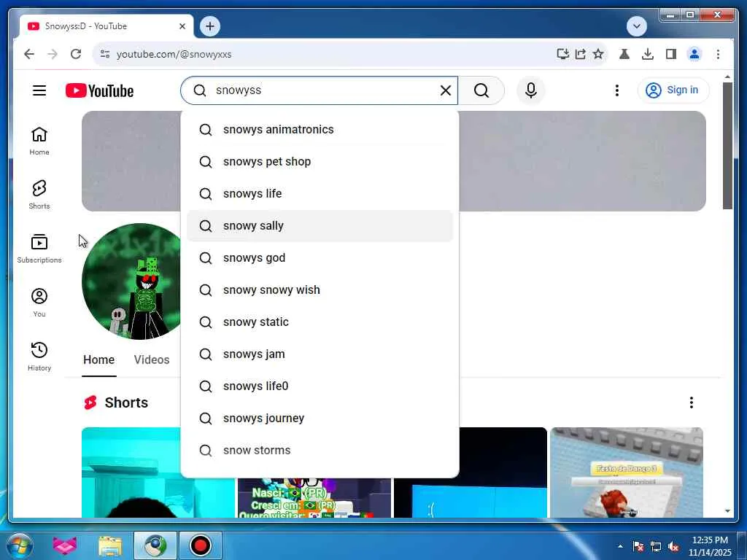
Task: Click the page vertical scrollbar thumb
Action: click(x=727, y=145)
